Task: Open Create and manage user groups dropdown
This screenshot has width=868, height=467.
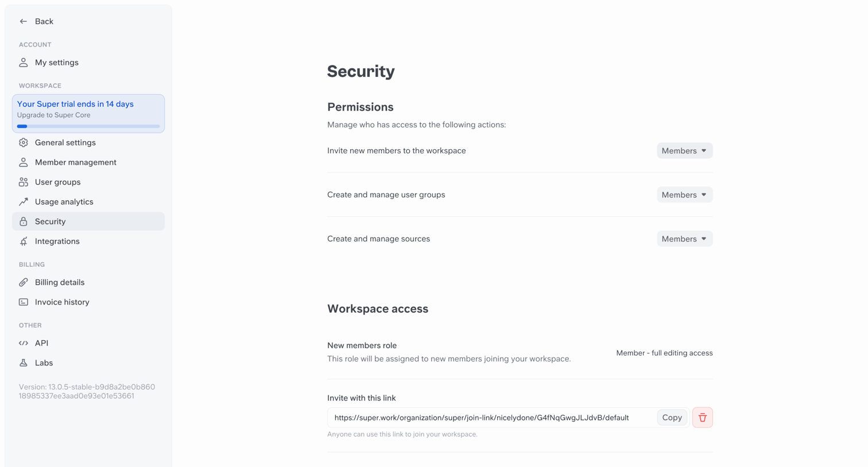Action: click(x=684, y=195)
